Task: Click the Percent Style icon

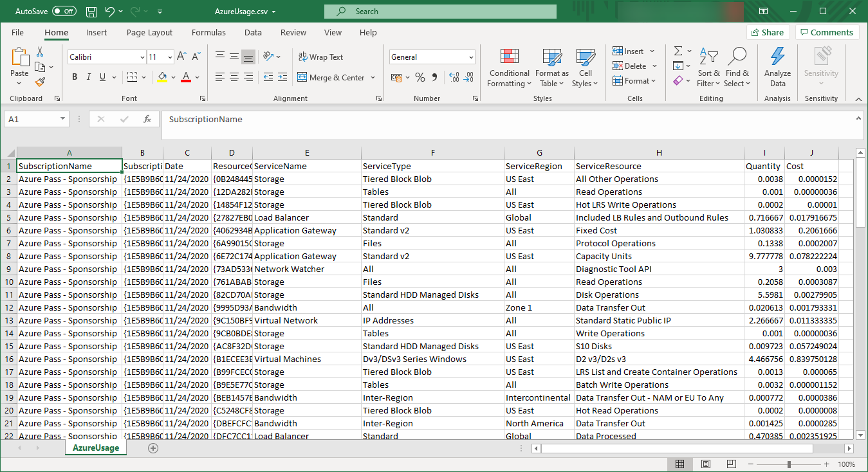Action: (x=420, y=77)
